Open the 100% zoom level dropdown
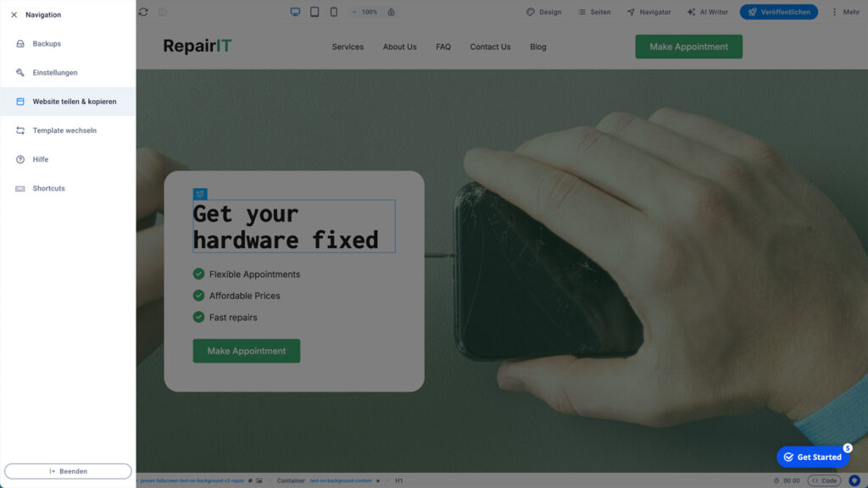This screenshot has height=488, width=868. (365, 12)
